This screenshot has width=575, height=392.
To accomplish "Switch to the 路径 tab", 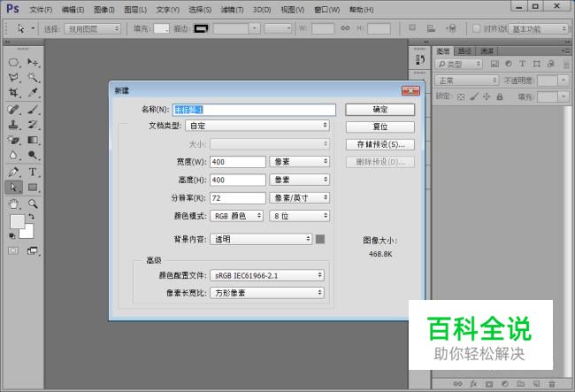I will [464, 51].
